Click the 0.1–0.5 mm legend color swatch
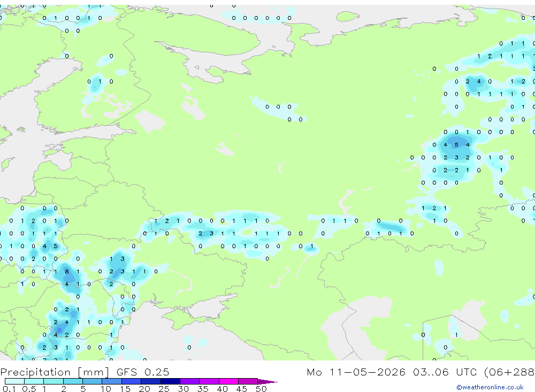535x392 pixels. tap(14, 381)
